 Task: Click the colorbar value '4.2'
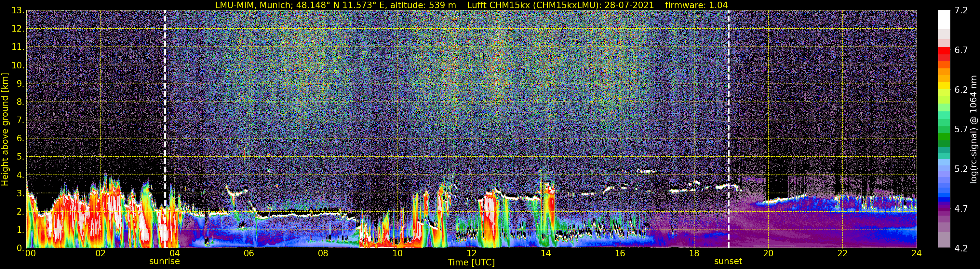[x=961, y=248]
